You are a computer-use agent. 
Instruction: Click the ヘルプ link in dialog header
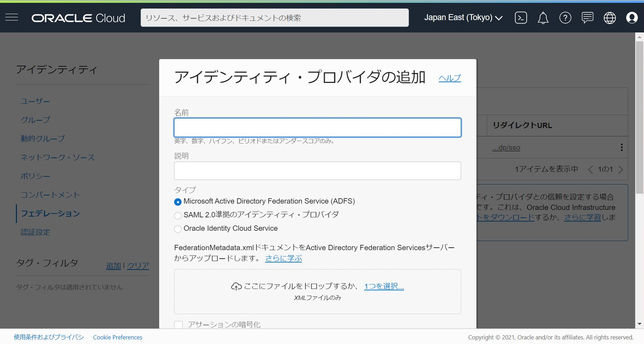pyautogui.click(x=449, y=78)
